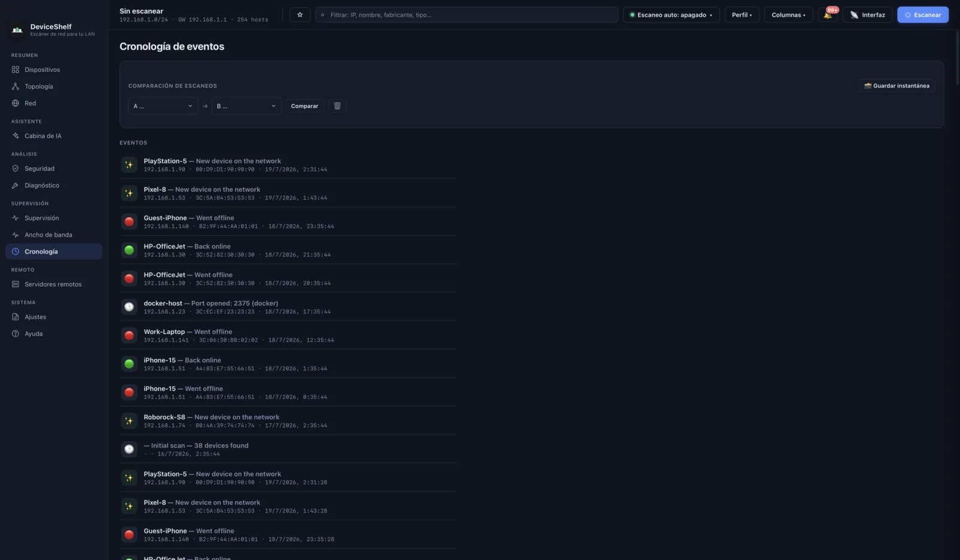960x560 pixels.
Task: Click the Supervisión pulse icon
Action: 16,218
